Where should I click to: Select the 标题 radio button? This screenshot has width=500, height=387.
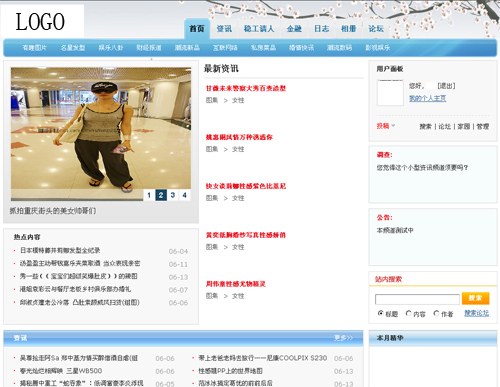[x=380, y=313]
